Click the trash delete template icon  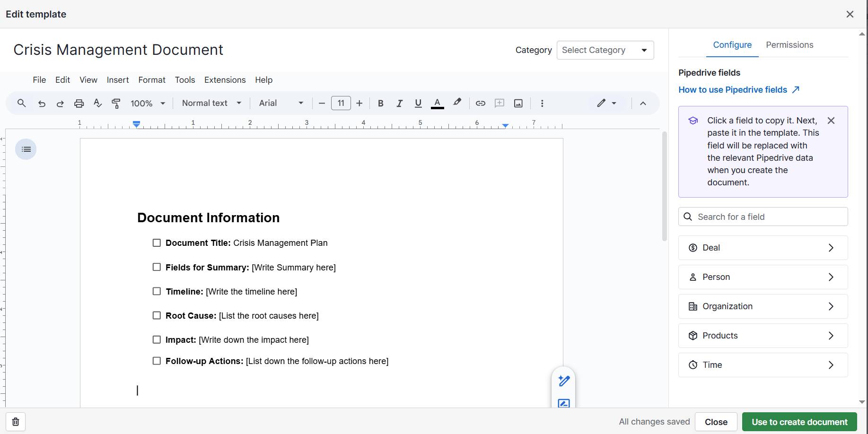16,422
